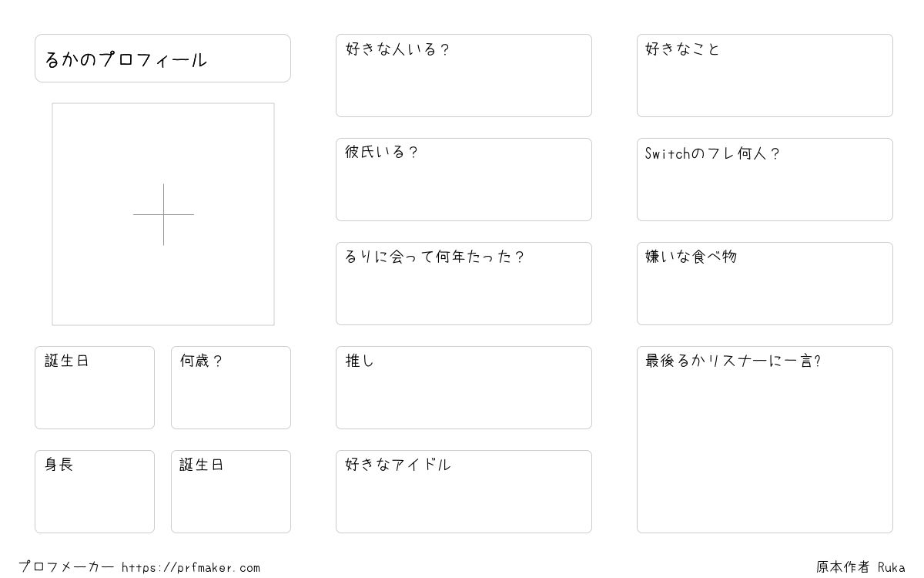Select the 嫌いな食べ物 answer box
This screenshot has height=578, width=924.
tap(765, 284)
